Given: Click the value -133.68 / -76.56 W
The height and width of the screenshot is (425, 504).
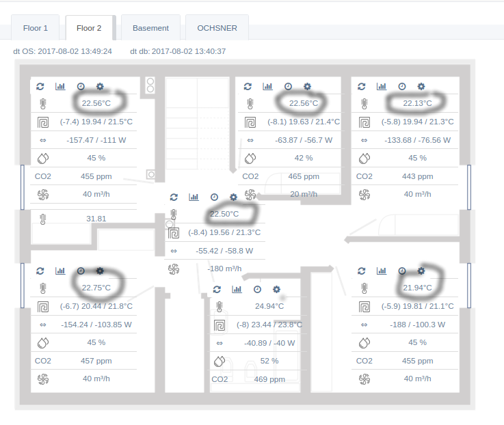Looking at the screenshot, I should click(417, 140).
